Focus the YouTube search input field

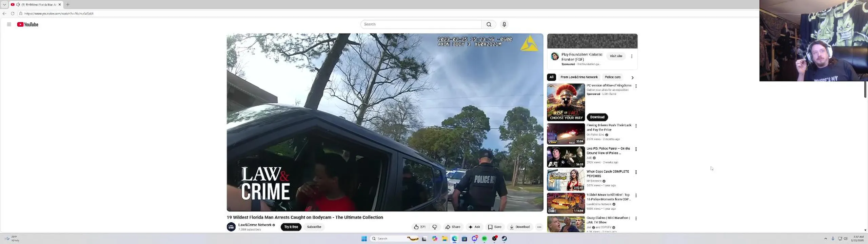tap(421, 24)
